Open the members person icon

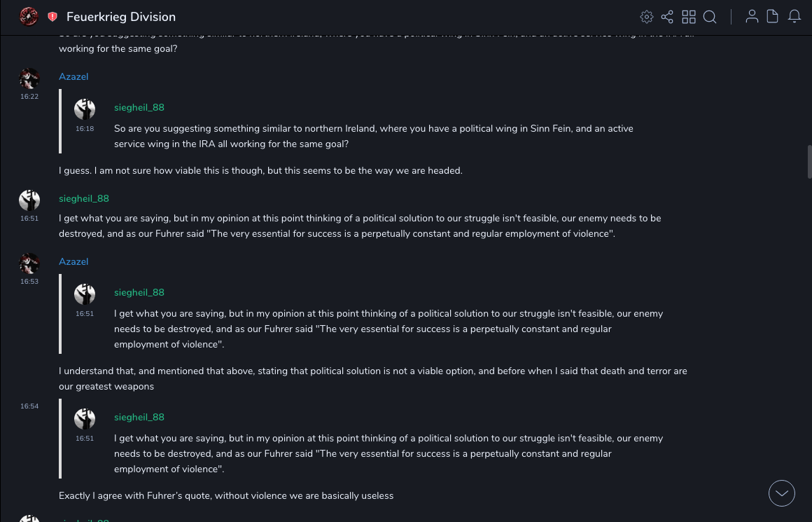coord(752,16)
